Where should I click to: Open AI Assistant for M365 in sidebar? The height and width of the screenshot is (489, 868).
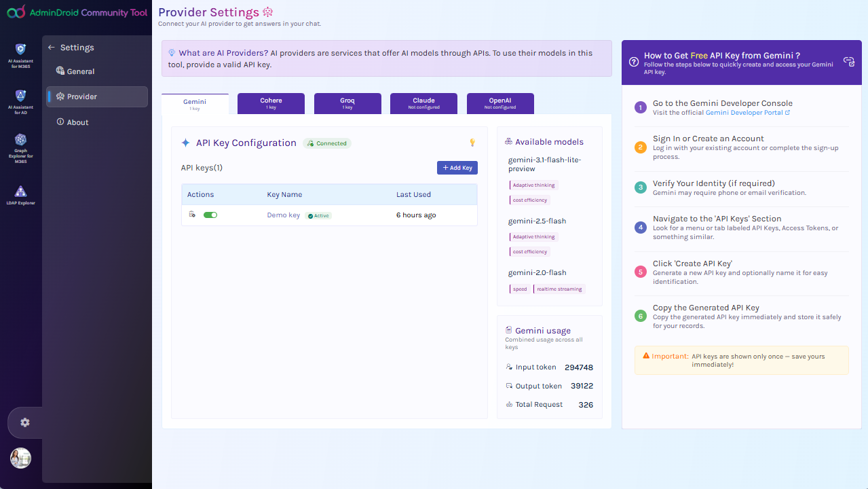(20, 54)
